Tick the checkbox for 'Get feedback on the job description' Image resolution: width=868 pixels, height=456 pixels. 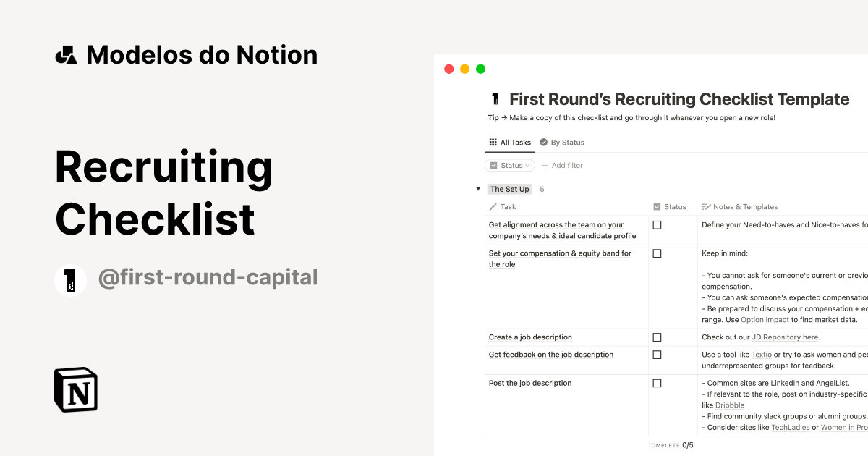tap(657, 355)
